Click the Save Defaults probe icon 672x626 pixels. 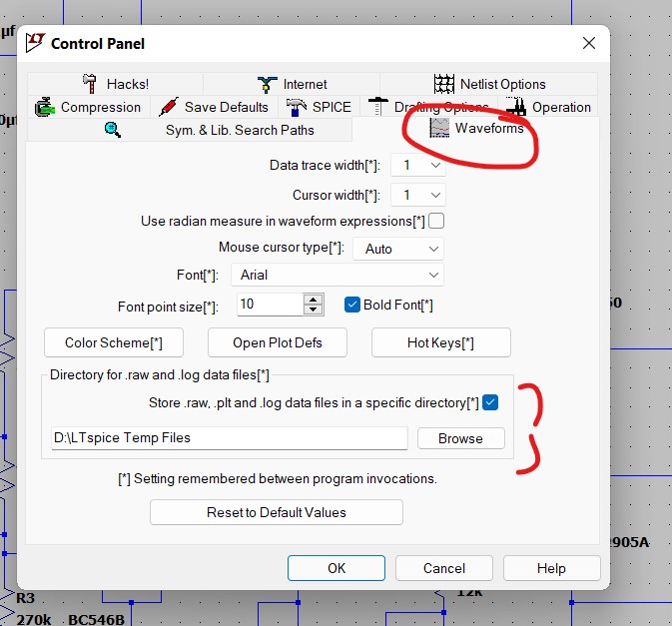coord(169,107)
